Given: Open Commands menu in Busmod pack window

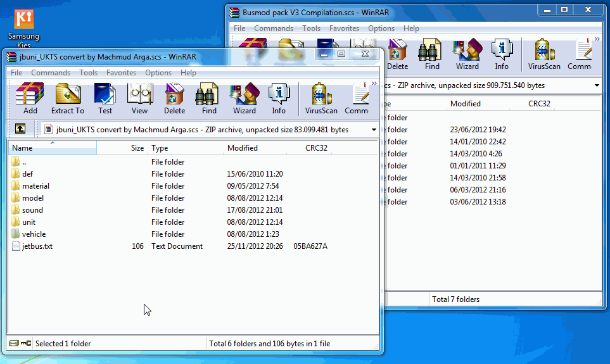Looking at the screenshot, I should pos(274,28).
